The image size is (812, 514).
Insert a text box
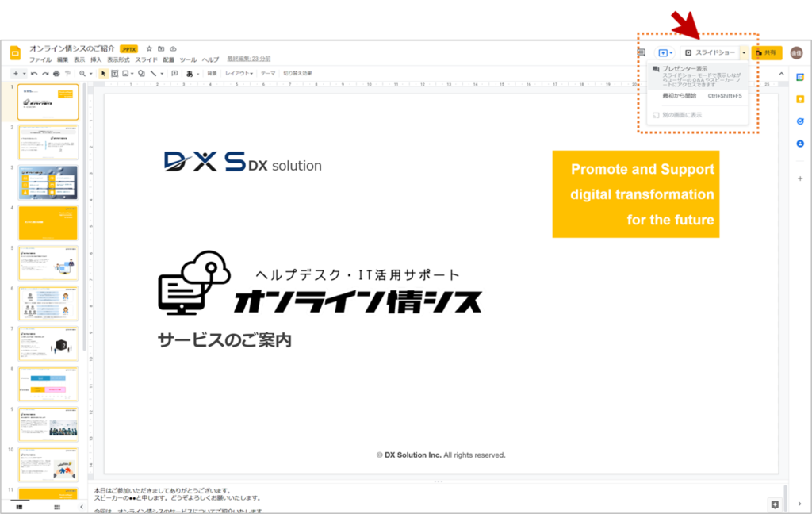[114, 74]
